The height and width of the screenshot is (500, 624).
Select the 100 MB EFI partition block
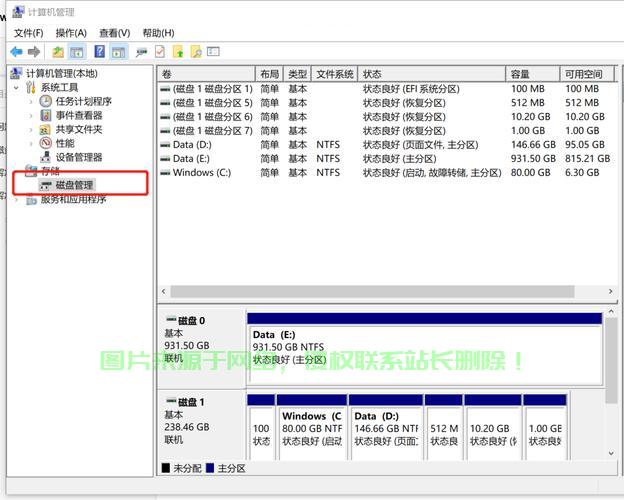click(261, 427)
